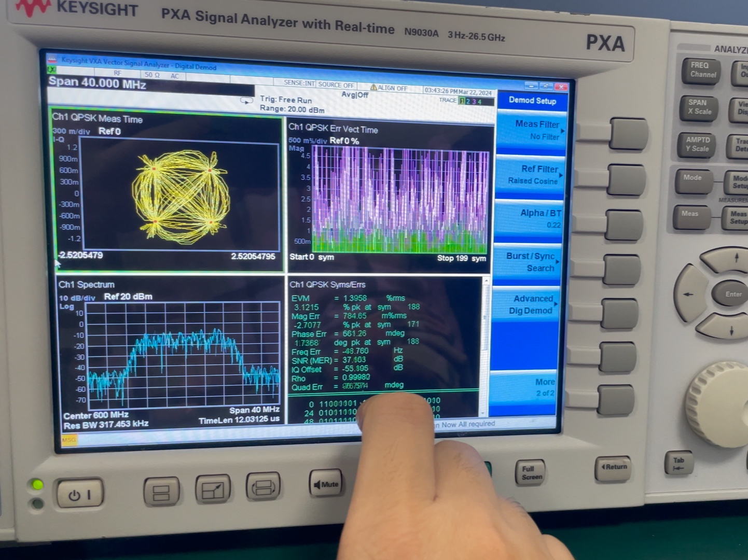Push hardware softkey beside Meas Filter

click(629, 134)
